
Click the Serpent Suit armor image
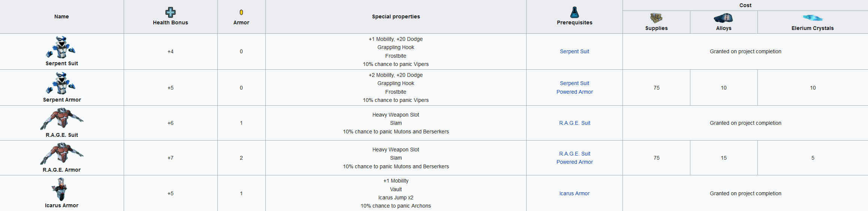[61, 47]
